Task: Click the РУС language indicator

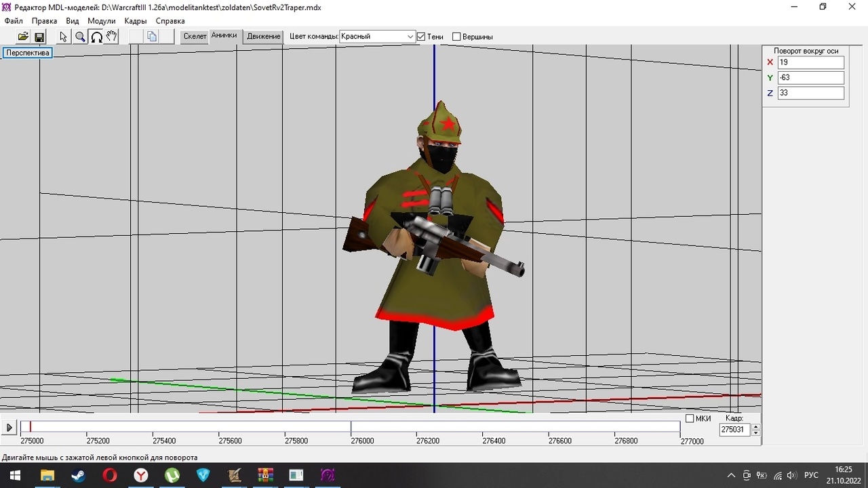Action: pos(810,475)
